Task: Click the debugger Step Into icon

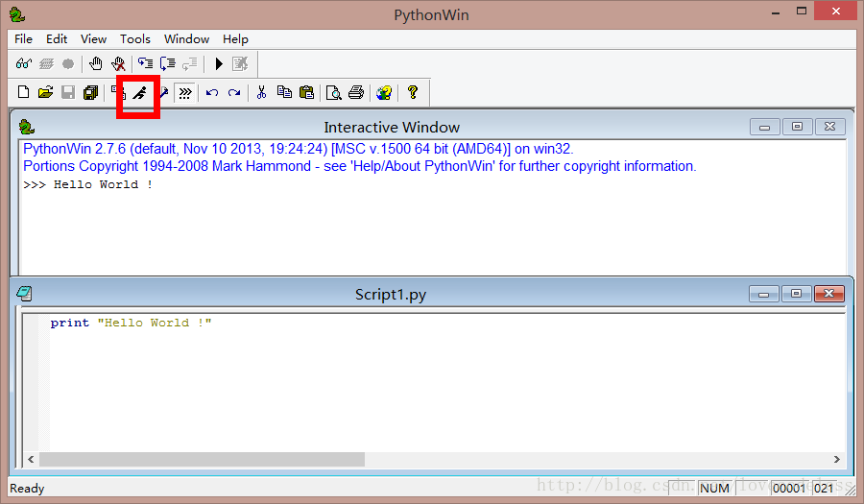Action: coord(146,64)
